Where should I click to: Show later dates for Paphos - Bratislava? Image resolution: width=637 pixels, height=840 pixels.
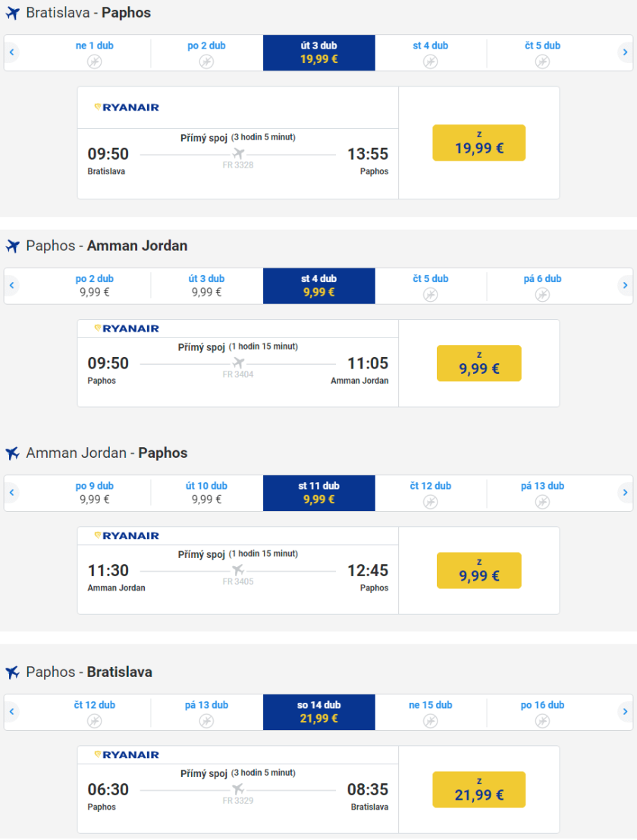625,712
